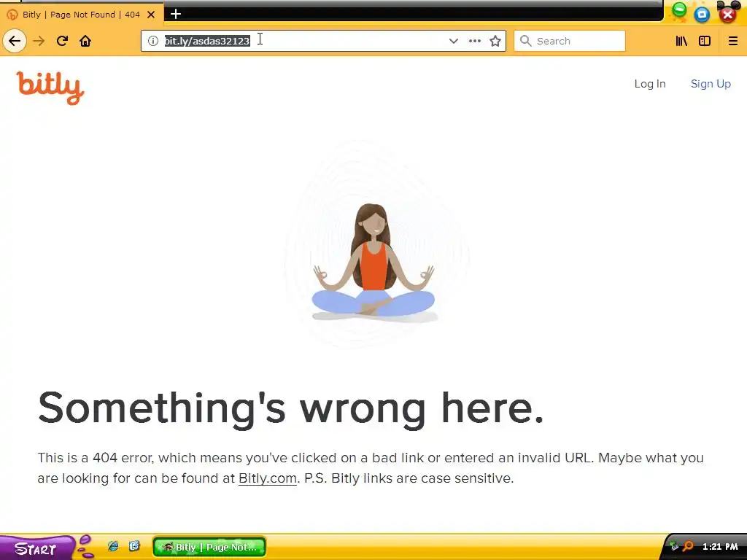Close the window with the red X button
Viewport: 747px width, 560px height.
pos(728,15)
